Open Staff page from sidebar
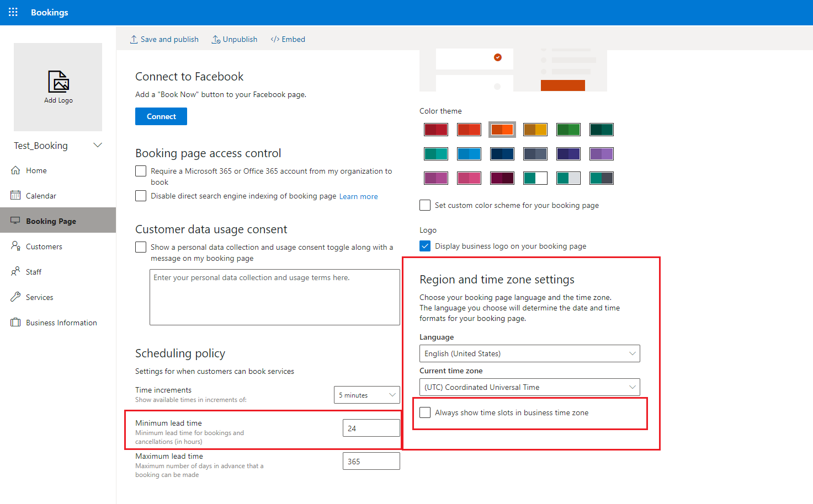Screen dimensions: 813x504 [58, 272]
